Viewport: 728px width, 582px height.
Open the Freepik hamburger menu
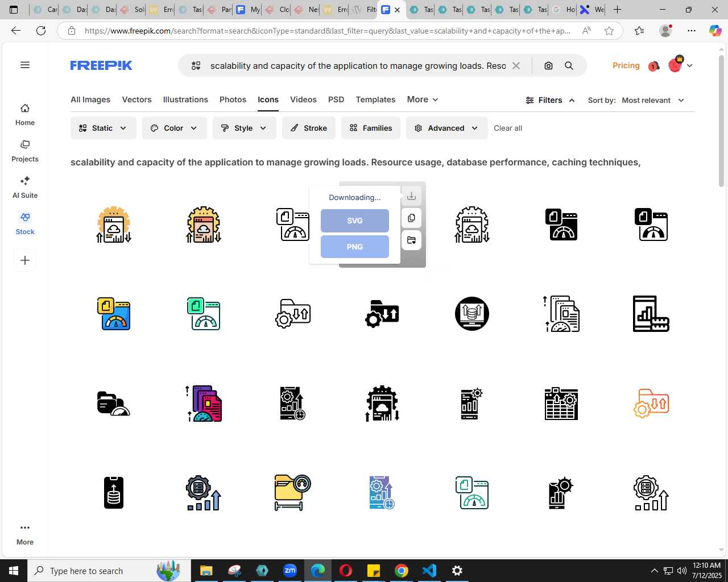[25, 65]
